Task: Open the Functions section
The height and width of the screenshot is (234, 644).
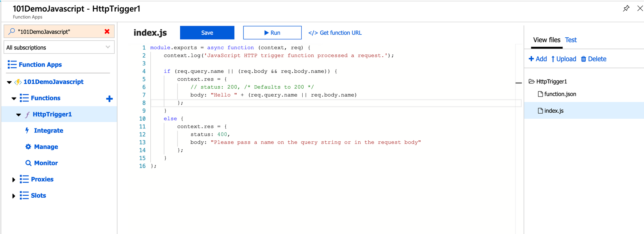Action: click(x=46, y=98)
